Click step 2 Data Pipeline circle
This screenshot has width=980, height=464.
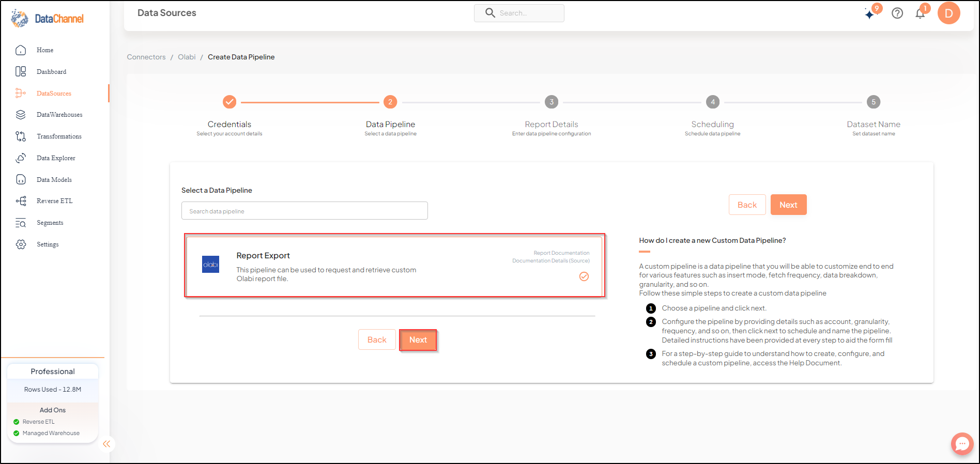(x=390, y=102)
